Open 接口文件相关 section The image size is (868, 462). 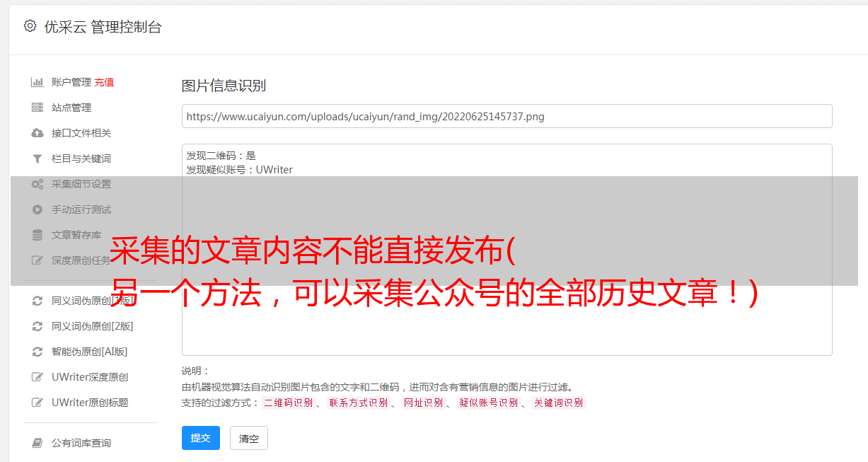click(x=81, y=133)
